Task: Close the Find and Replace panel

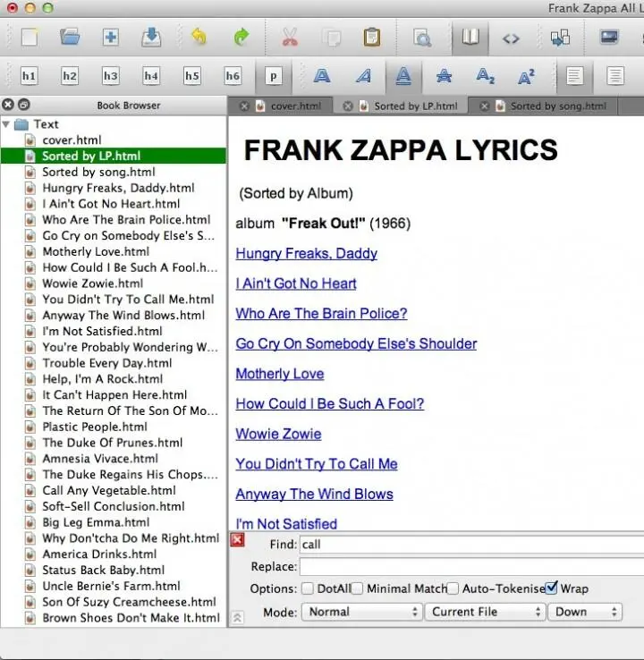Action: tap(237, 539)
